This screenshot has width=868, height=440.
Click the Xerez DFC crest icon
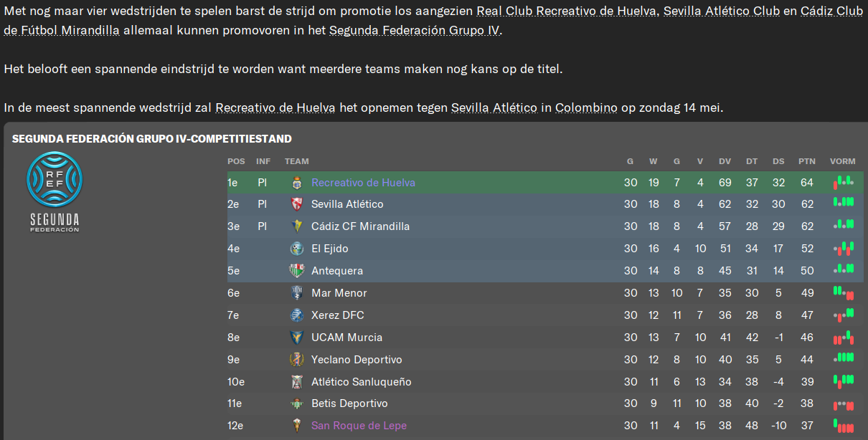point(297,315)
